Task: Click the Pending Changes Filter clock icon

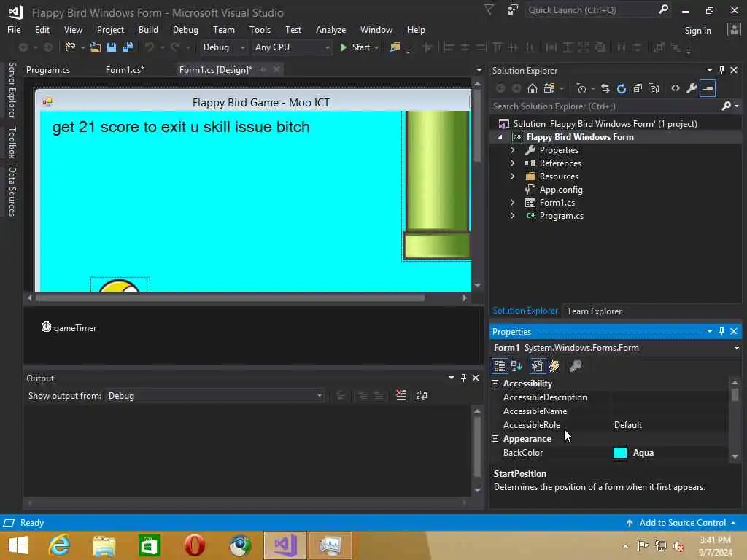Action: coord(581,88)
